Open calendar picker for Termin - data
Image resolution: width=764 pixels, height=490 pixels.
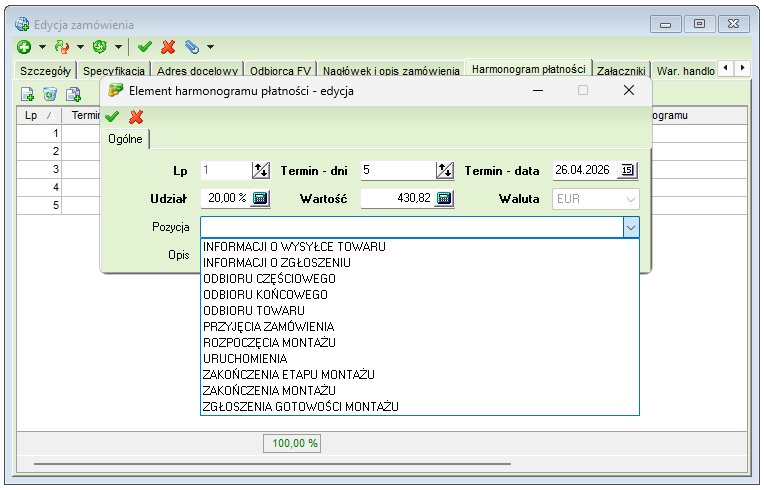click(628, 170)
